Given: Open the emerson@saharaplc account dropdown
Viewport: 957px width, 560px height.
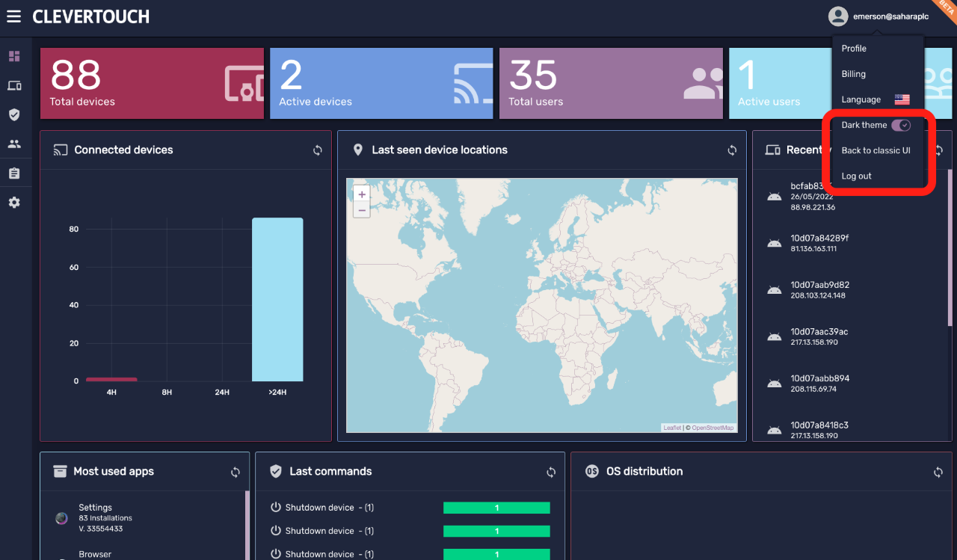Looking at the screenshot, I should 879,16.
